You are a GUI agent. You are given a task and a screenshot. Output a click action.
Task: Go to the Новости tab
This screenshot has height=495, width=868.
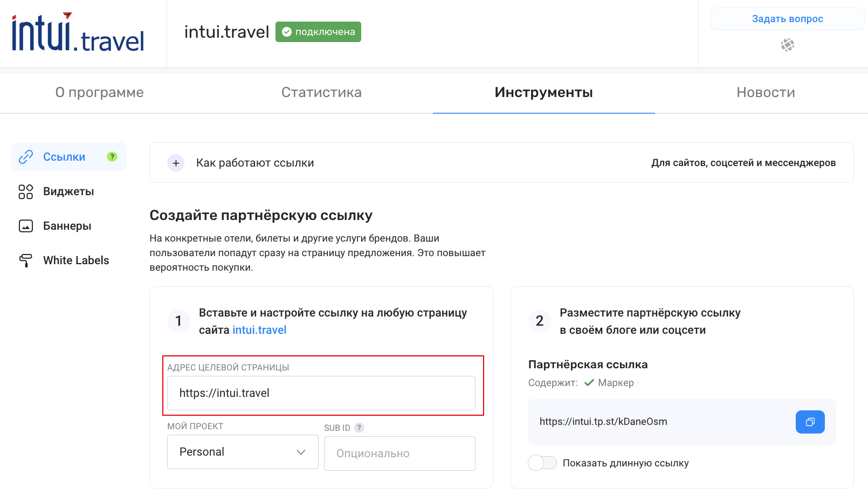click(766, 93)
